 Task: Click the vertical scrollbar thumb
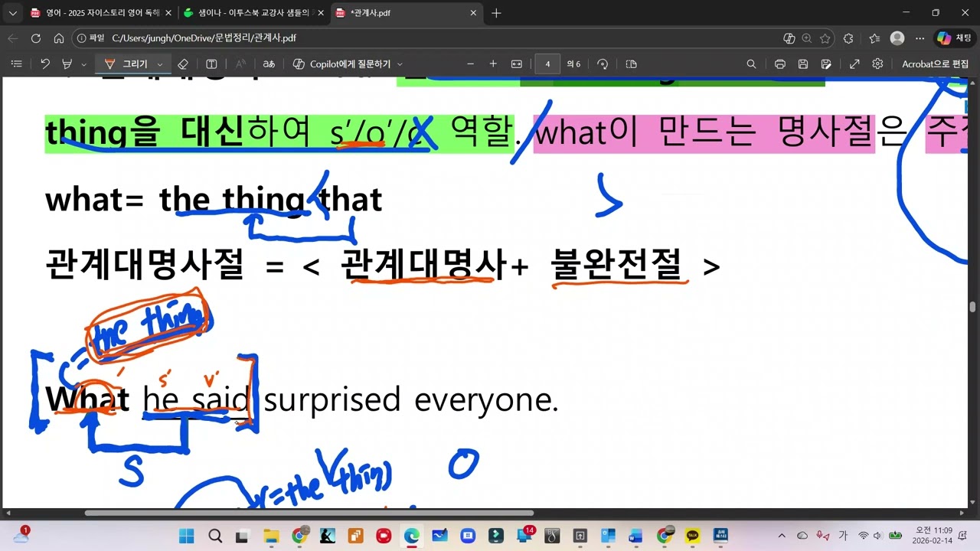pos(973,307)
